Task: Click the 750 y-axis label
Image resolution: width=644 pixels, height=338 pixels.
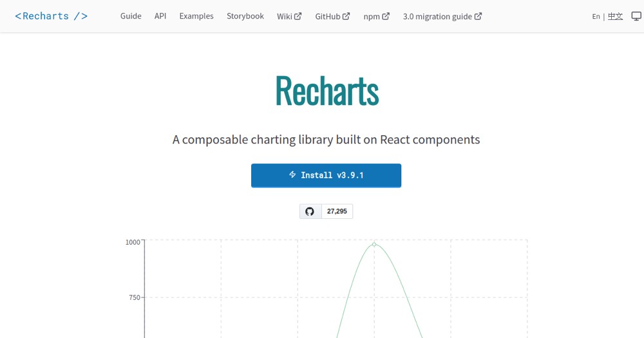Action: 135,297
